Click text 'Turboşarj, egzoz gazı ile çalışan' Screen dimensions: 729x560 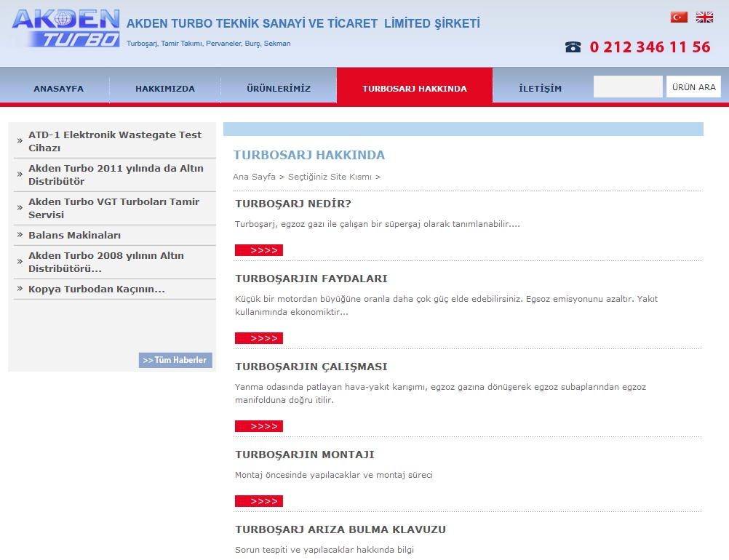click(x=377, y=224)
